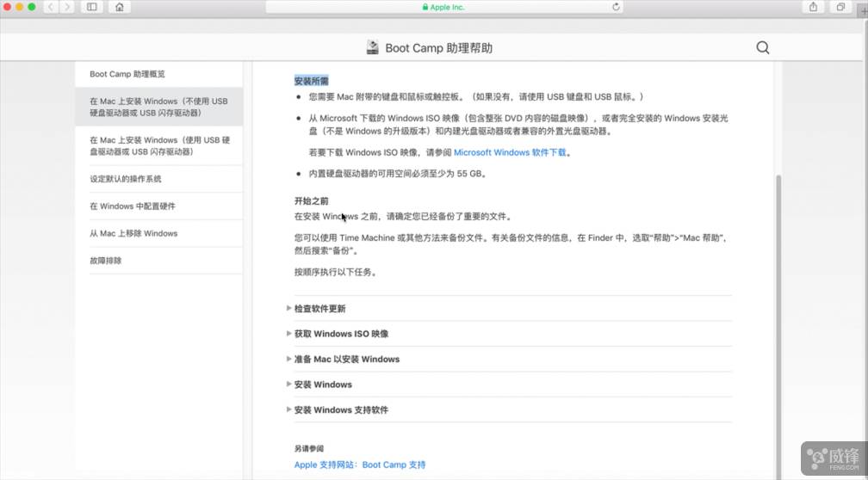Click the red close window button
Viewport: 868px width, 480px height.
point(7,7)
